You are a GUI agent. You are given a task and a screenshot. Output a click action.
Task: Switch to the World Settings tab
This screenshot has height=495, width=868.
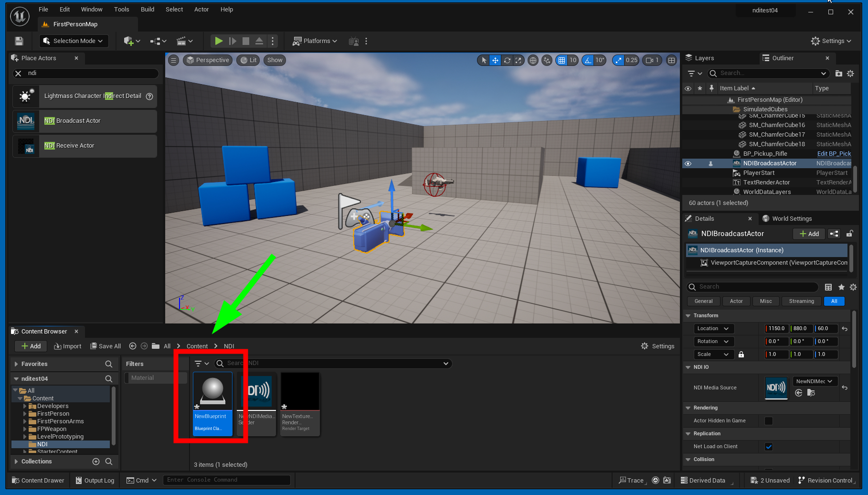[x=792, y=219]
